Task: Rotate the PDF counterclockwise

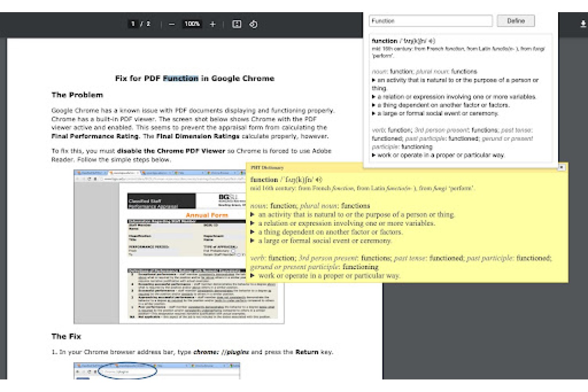Action: pyautogui.click(x=254, y=24)
